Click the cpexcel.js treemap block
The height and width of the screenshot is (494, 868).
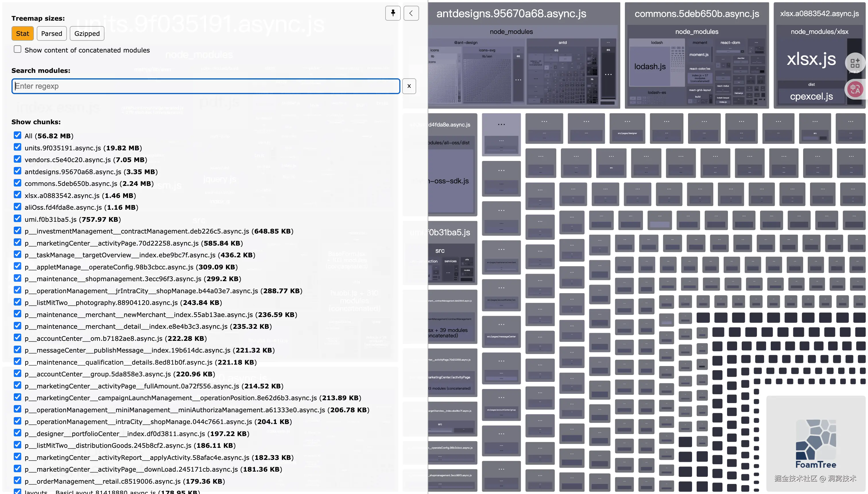point(811,96)
